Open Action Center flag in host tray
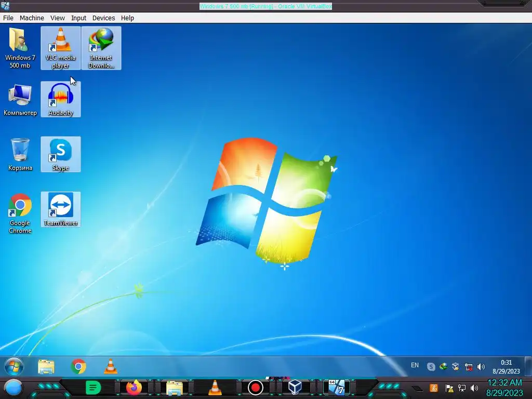This screenshot has width=532, height=399. point(449,388)
